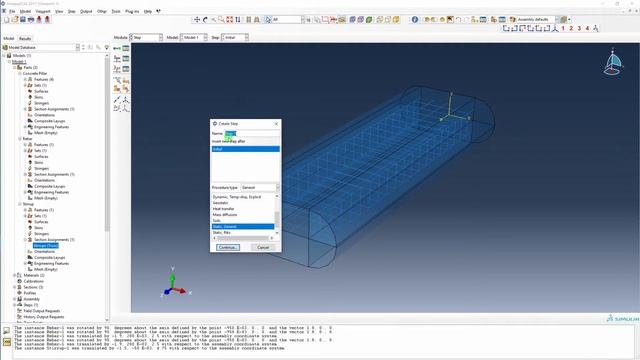Screen dimensions: 640x360
Task: Click the procedure list horizontal scrollbar
Action: 243,238
